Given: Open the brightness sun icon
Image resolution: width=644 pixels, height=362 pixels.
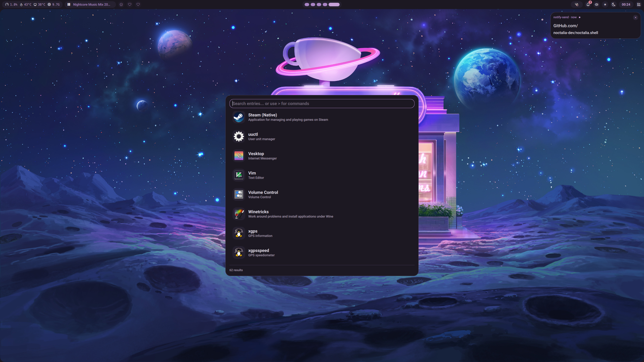Looking at the screenshot, I should pos(605,5).
